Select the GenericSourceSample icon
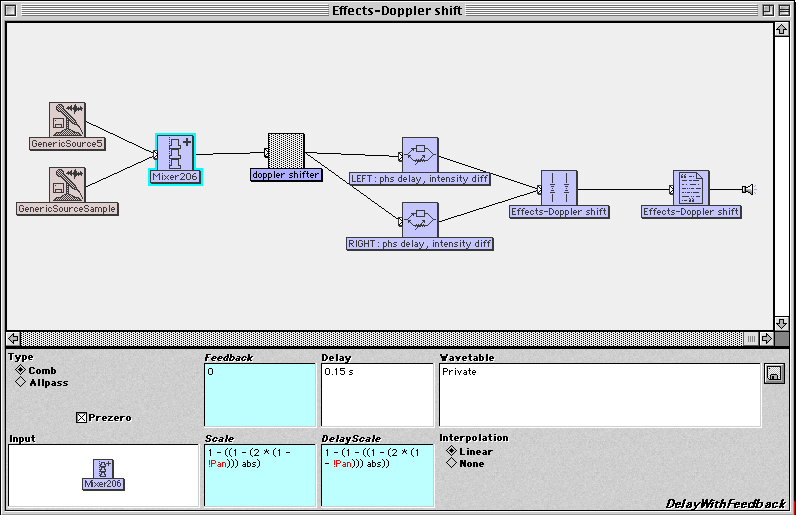Screen dimensions: 796x515 (67, 185)
